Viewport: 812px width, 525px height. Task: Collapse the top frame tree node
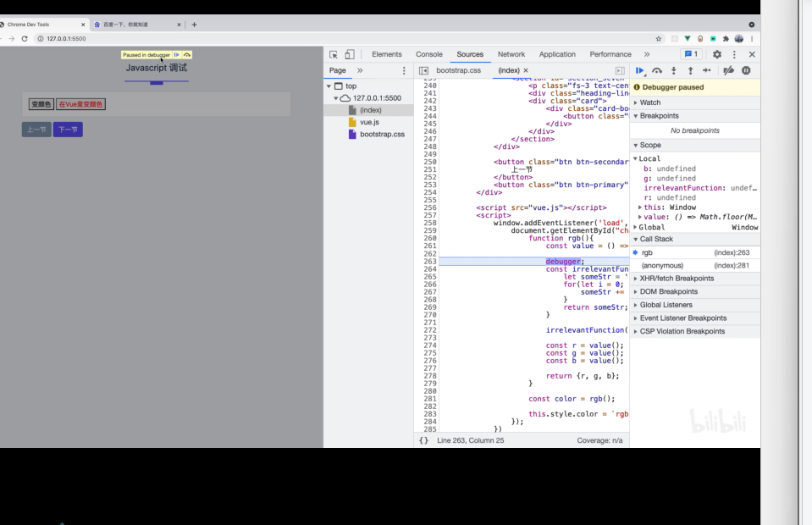pos(329,86)
